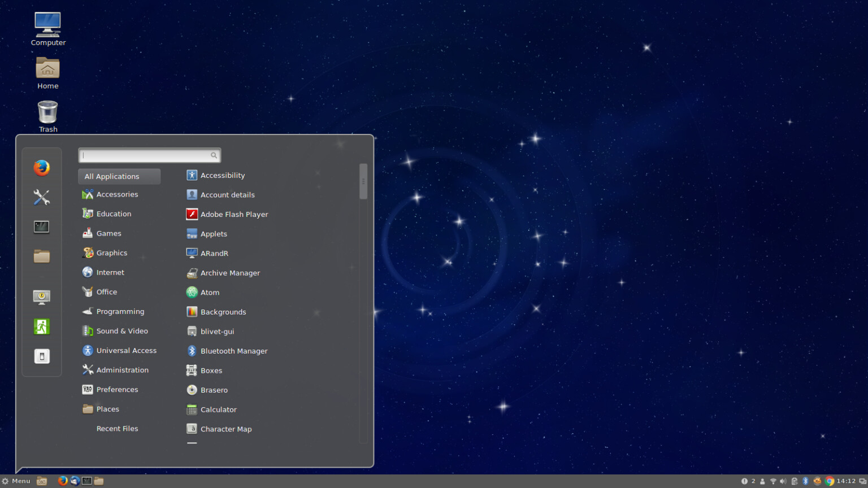Launch the Atom editor
The image size is (868, 488).
[x=210, y=292]
